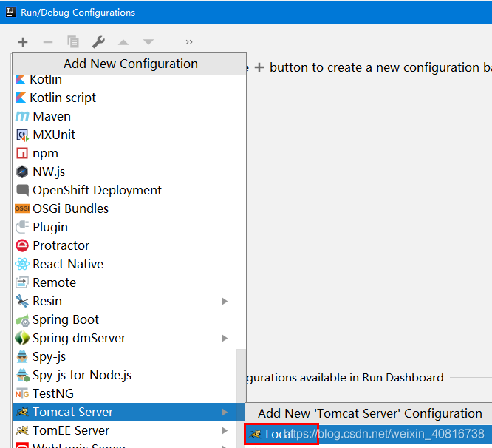Choose Spring Boot entry
The height and width of the screenshot is (448, 492).
[129, 319]
